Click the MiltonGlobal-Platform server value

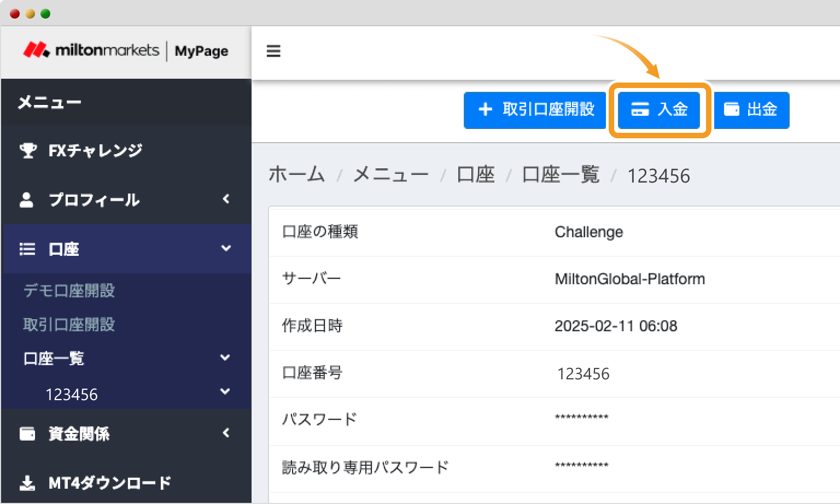630,279
